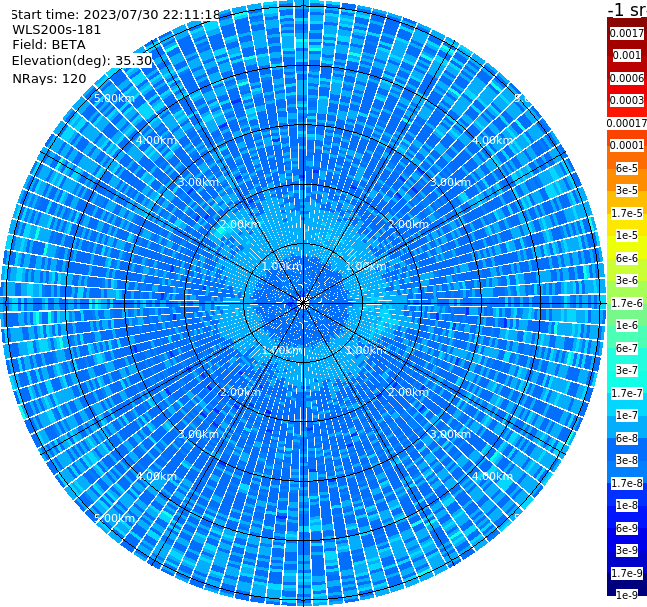Screen dimensions: 647x607
Task: Select the 1e-7 colorbar value
Action: pos(627,415)
